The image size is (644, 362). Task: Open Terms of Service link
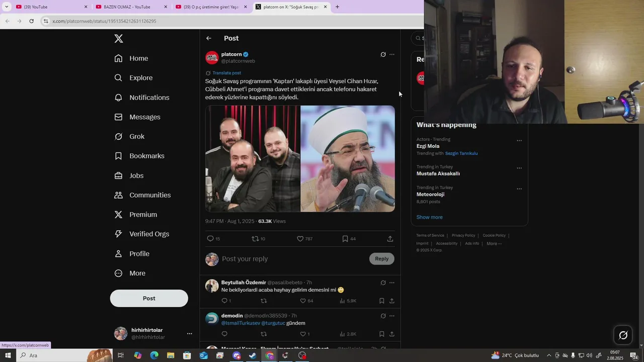[x=430, y=235]
